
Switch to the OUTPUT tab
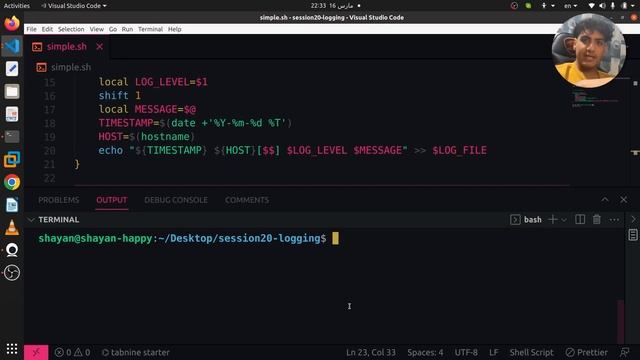111,200
